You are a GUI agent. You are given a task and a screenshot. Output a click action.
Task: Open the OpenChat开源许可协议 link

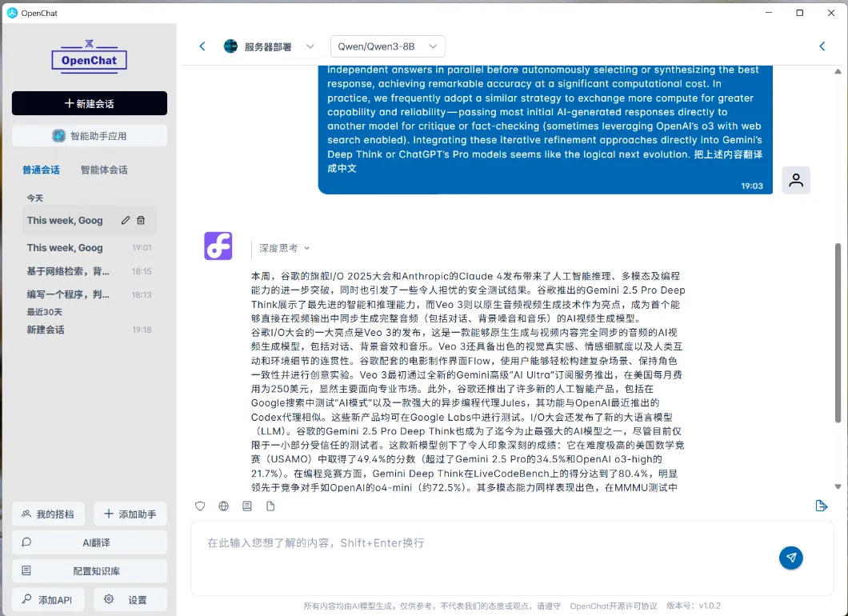tap(614, 606)
